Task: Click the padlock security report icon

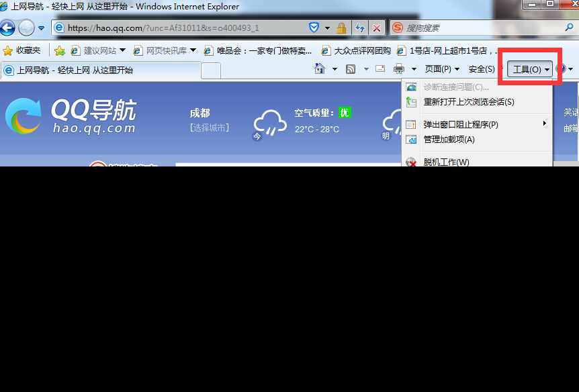Action: 342,28
